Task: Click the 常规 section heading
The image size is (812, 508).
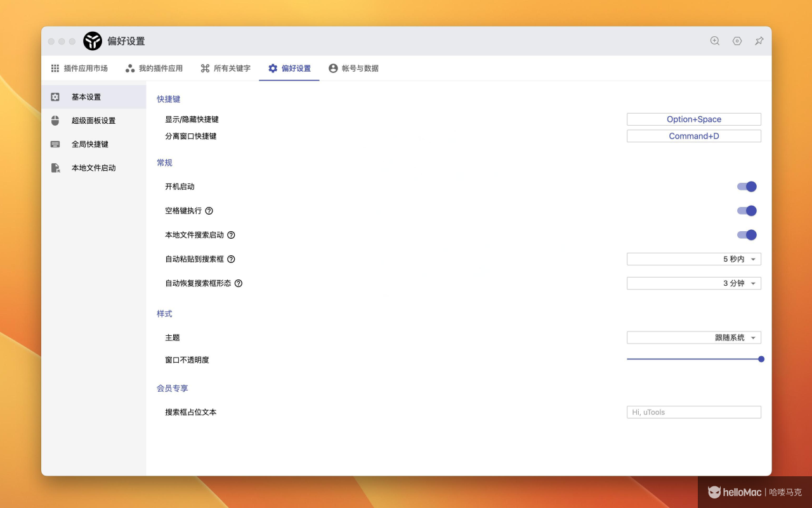Action: point(164,163)
